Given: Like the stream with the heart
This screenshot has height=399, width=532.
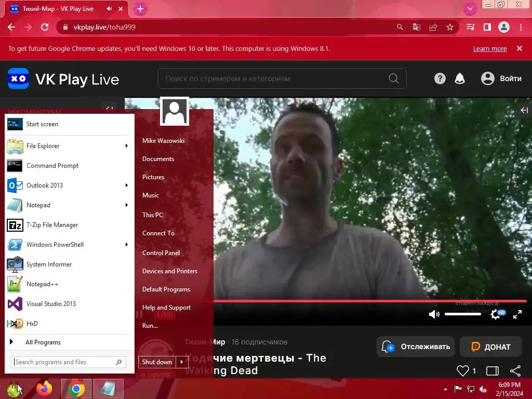Looking at the screenshot, I should pyautogui.click(x=462, y=371).
